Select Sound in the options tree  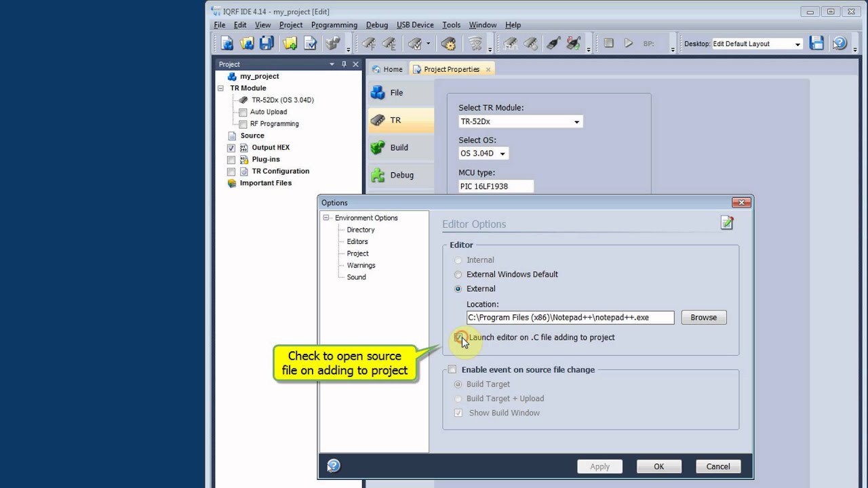pyautogui.click(x=357, y=277)
